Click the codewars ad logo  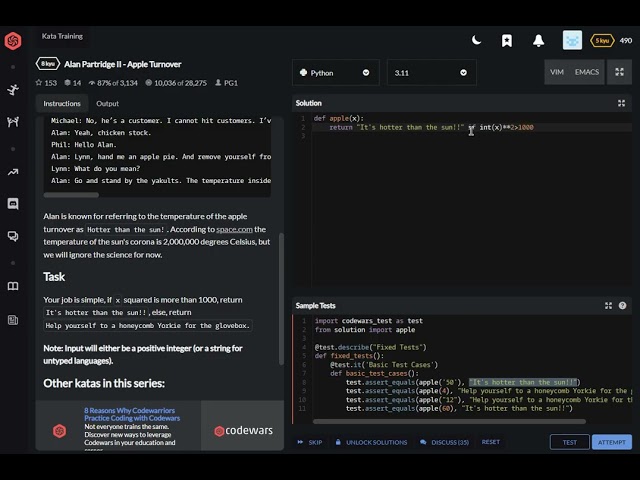[x=243, y=431]
